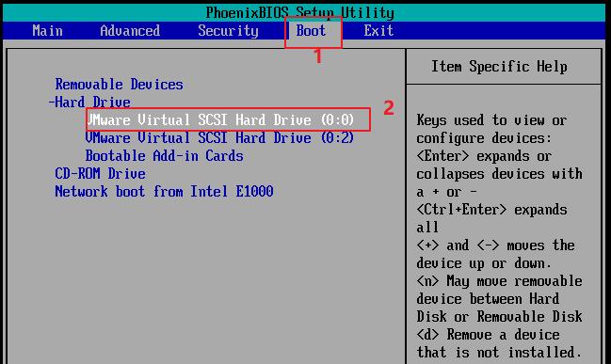Select VMware Virtual SCSI Hard Drive (0:2)
Viewport: 611px width, 364px height.
(x=219, y=138)
